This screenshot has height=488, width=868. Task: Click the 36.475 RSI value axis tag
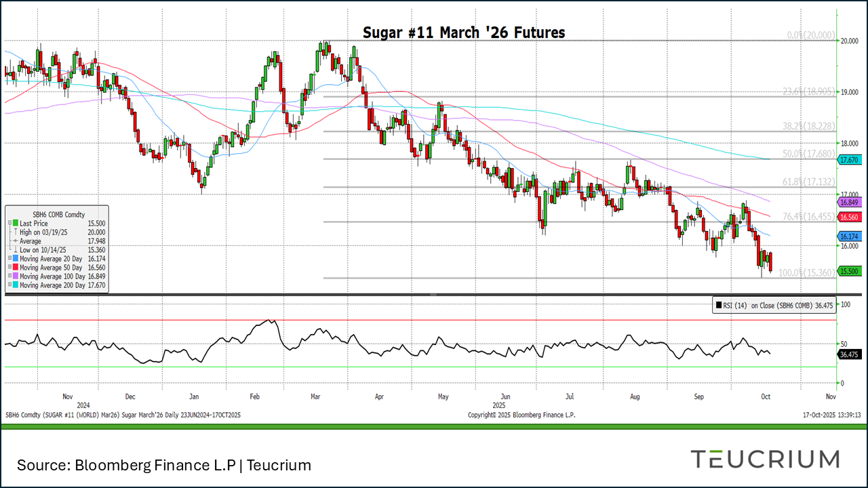click(850, 354)
